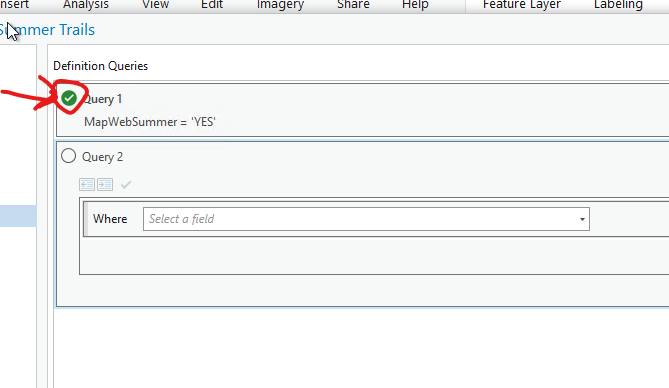The width and height of the screenshot is (669, 388).
Task: Open the Share ribbon tab
Action: pos(353,5)
